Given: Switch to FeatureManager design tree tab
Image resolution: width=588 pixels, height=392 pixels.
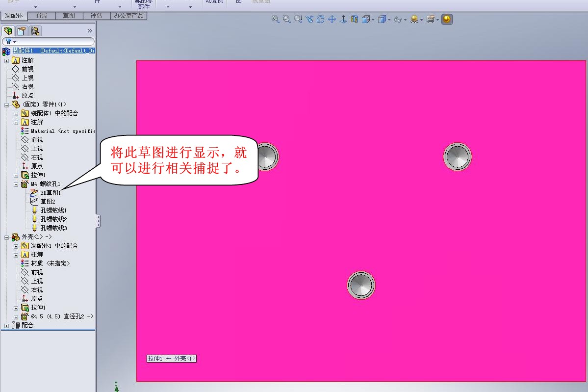Looking at the screenshot, I should (8, 31).
